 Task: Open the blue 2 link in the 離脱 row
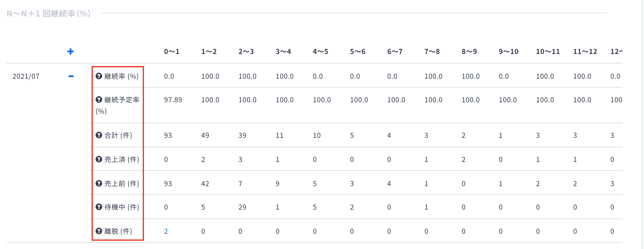point(166,232)
